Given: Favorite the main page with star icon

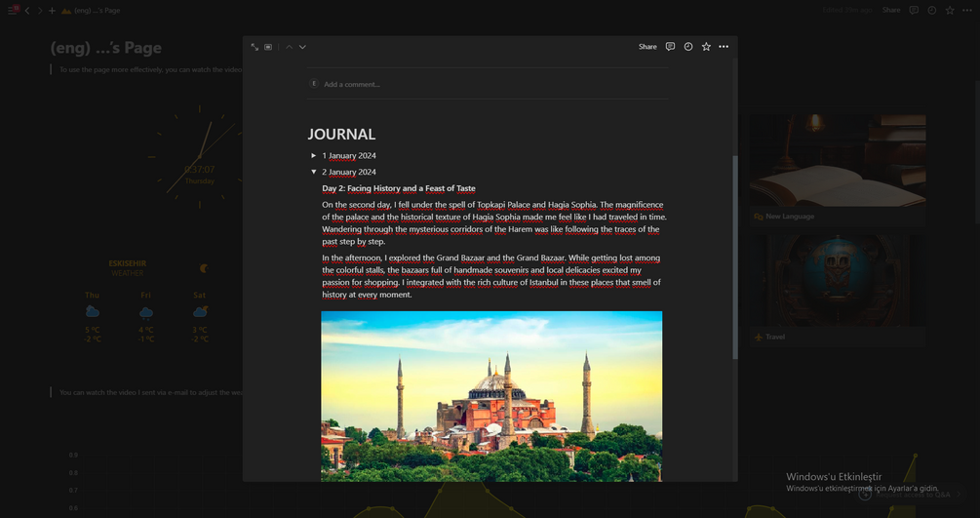Looking at the screenshot, I should point(950,10).
